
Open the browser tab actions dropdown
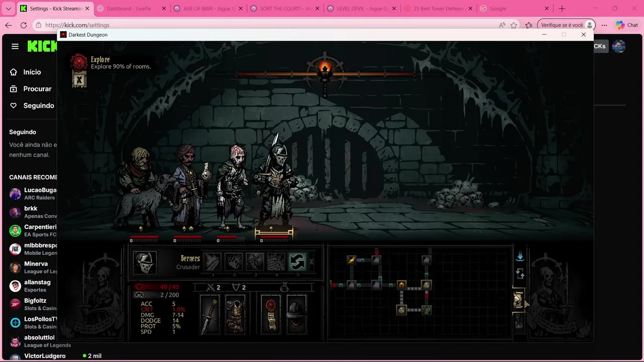8,9
